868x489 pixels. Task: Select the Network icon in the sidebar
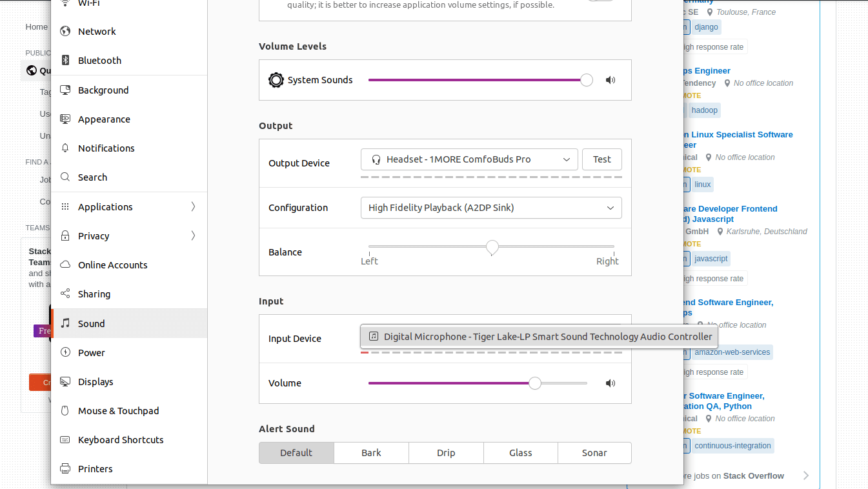(64, 31)
